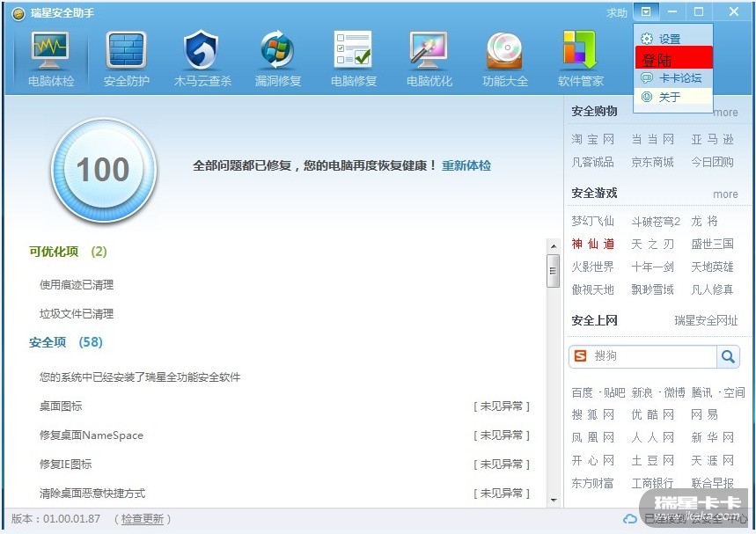Open the 十年一剑 game link
The height and width of the screenshot is (534, 756).
652,267
